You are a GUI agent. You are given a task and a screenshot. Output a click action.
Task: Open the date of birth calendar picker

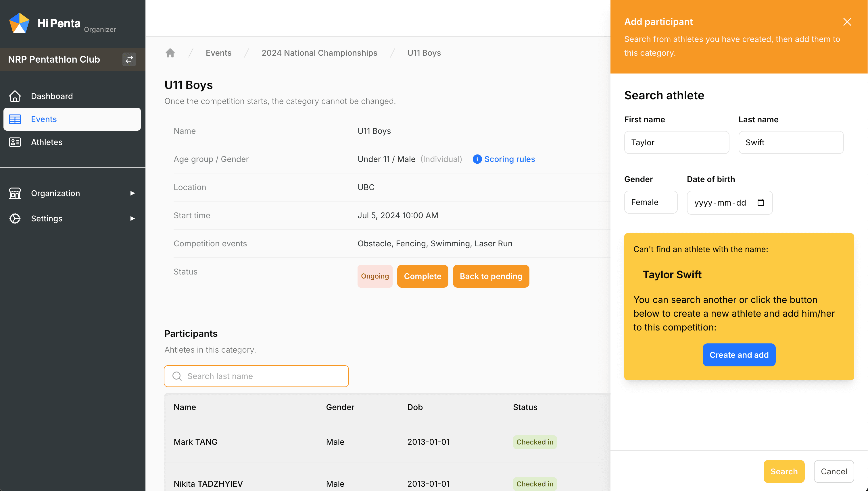pos(761,202)
